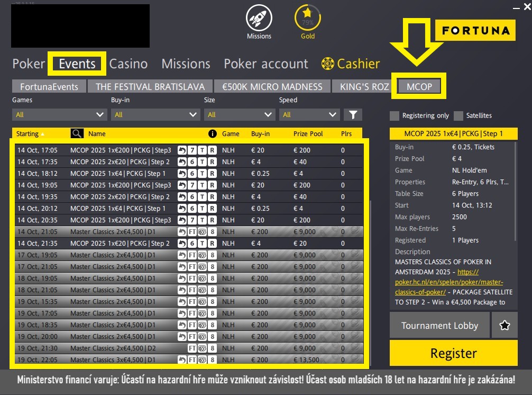The height and width of the screenshot is (395, 532).
Task: Add tournament to favorites star
Action: coord(505,326)
